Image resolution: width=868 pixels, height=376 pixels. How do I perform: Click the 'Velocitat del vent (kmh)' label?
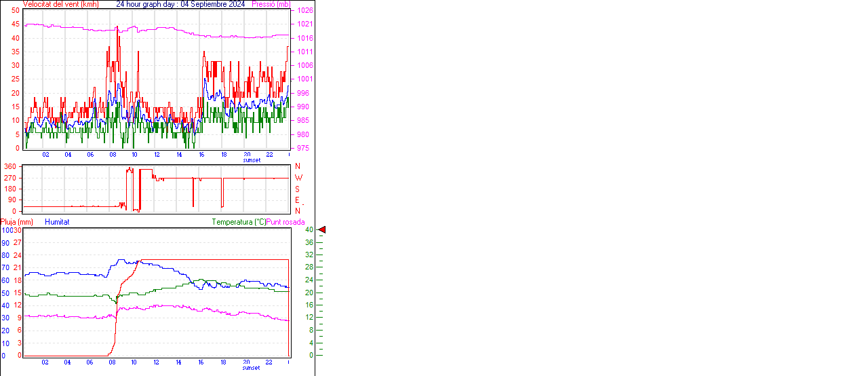(x=60, y=4)
